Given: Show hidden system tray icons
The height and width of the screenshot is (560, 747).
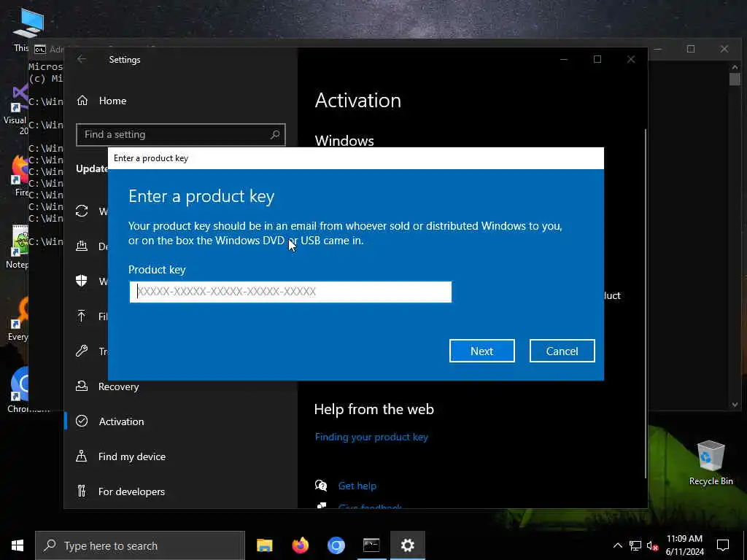Looking at the screenshot, I should [x=617, y=545].
